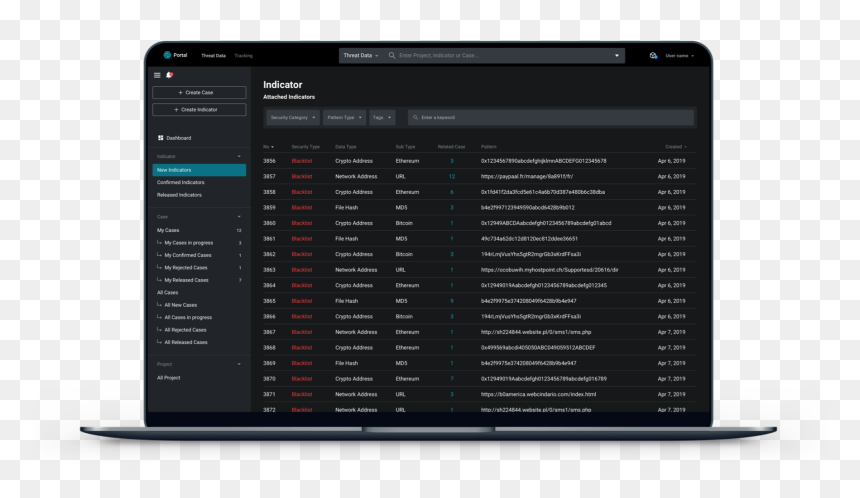This screenshot has width=860, height=498.
Task: Open the Security Category filter dropdown
Action: click(293, 117)
